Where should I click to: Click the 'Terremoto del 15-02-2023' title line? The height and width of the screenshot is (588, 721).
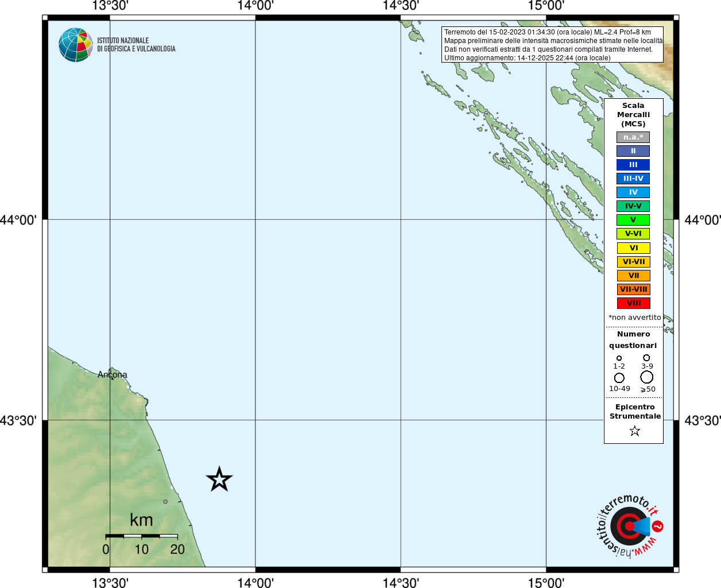point(548,32)
